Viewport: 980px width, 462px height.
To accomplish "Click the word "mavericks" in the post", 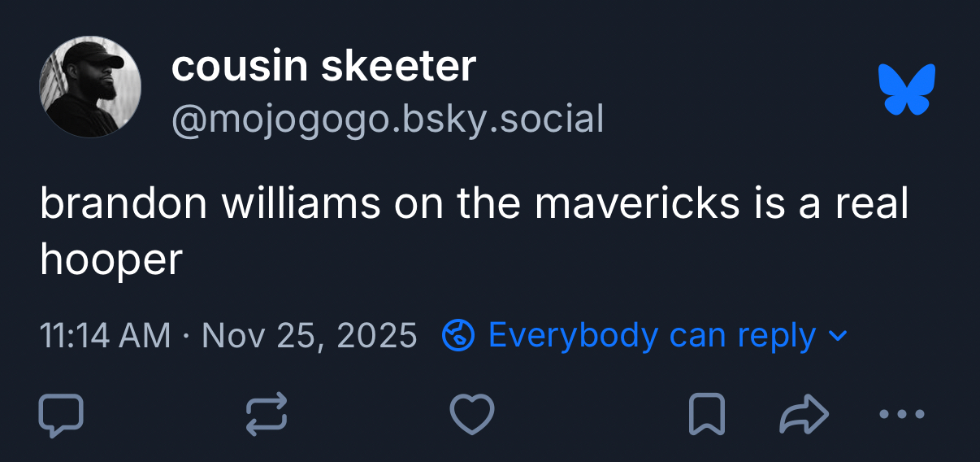I will pos(637,204).
